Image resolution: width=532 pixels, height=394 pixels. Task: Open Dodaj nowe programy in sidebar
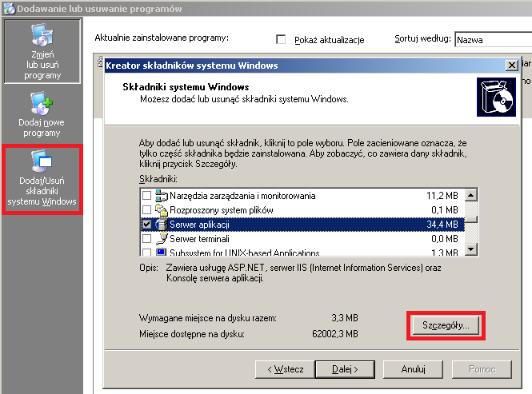point(42,114)
